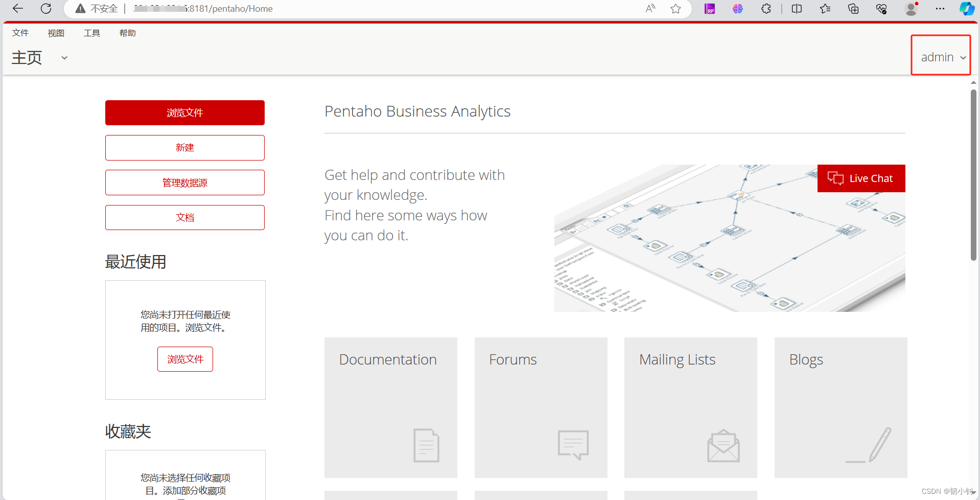The width and height of the screenshot is (980, 500).
Task: Click the page vertical scrollbar thumb
Action: click(x=973, y=175)
